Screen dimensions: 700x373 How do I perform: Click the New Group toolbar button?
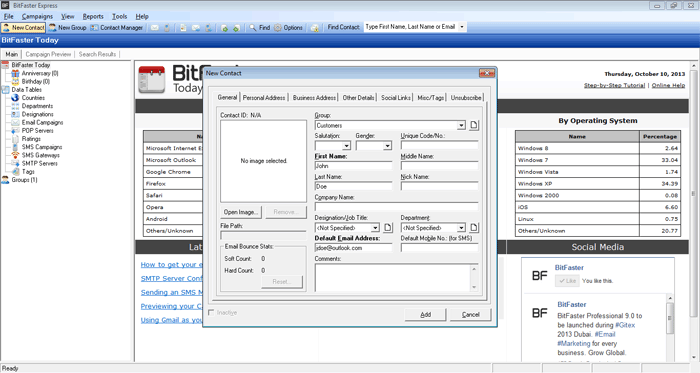coord(67,28)
